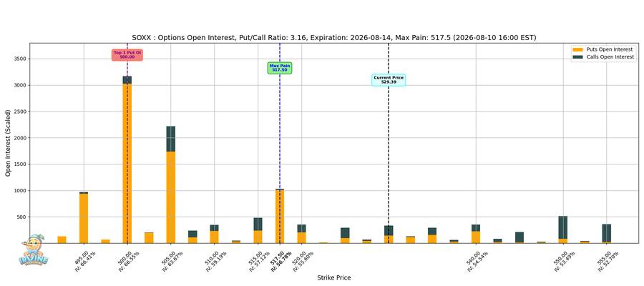
Task: Click the 3500 y-axis tick label
Action: [20, 59]
